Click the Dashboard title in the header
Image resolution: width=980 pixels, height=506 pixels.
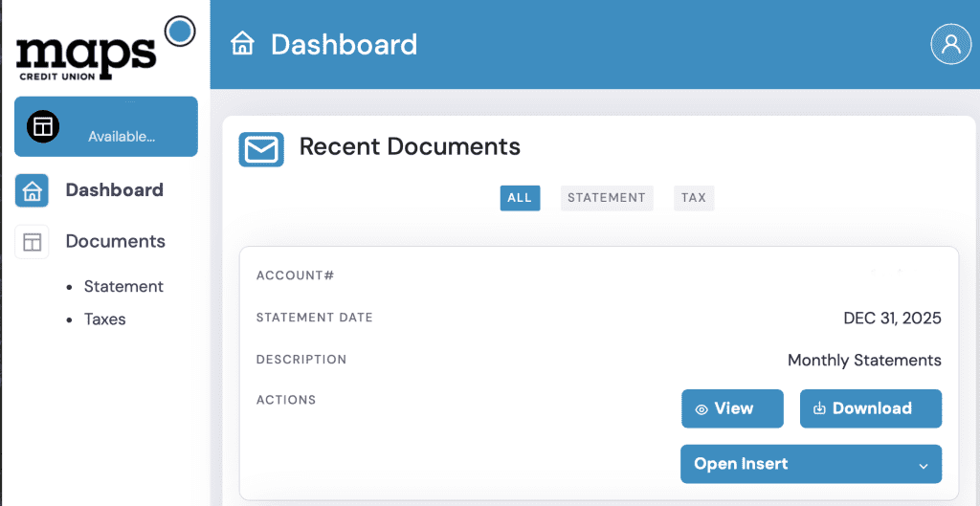344,45
